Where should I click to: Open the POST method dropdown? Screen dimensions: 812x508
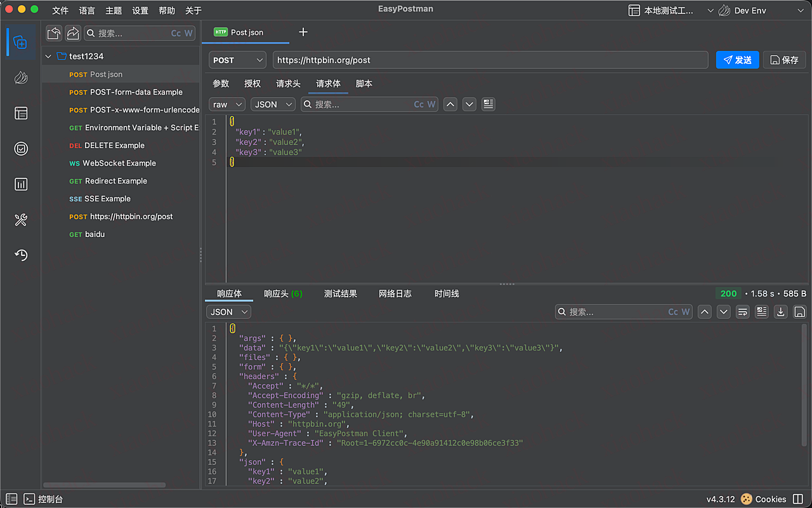237,60
